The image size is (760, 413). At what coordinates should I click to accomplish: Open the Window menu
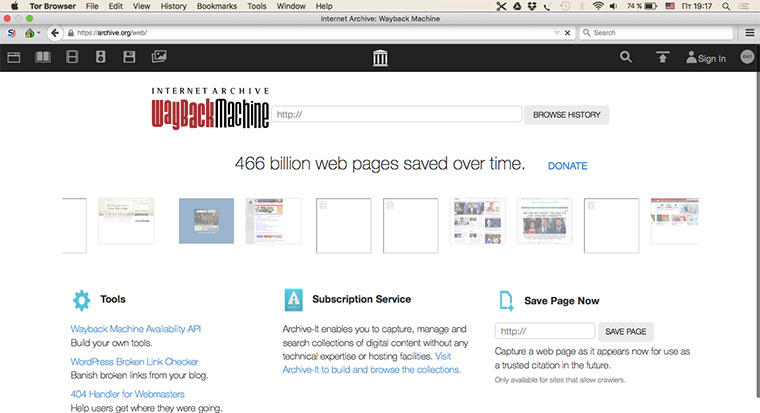[291, 6]
